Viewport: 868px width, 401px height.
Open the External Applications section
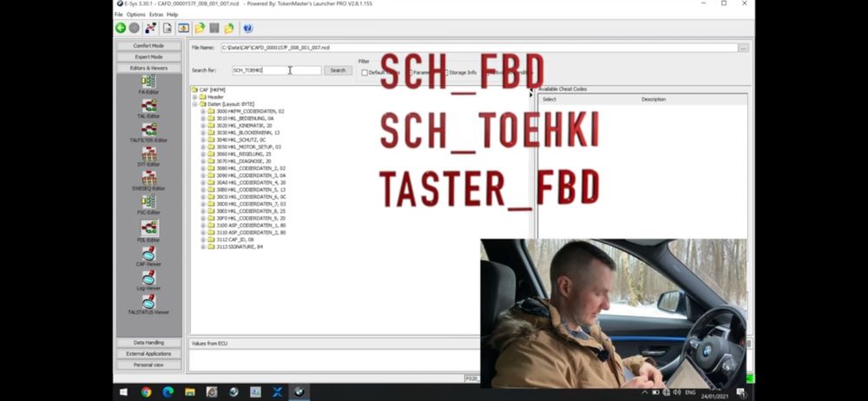click(x=148, y=354)
